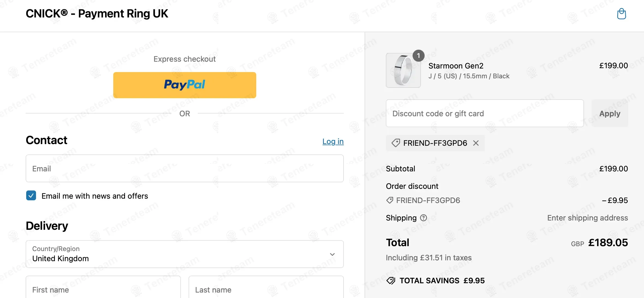
Task: Uncheck Email me with news and offers
Action: 31,196
